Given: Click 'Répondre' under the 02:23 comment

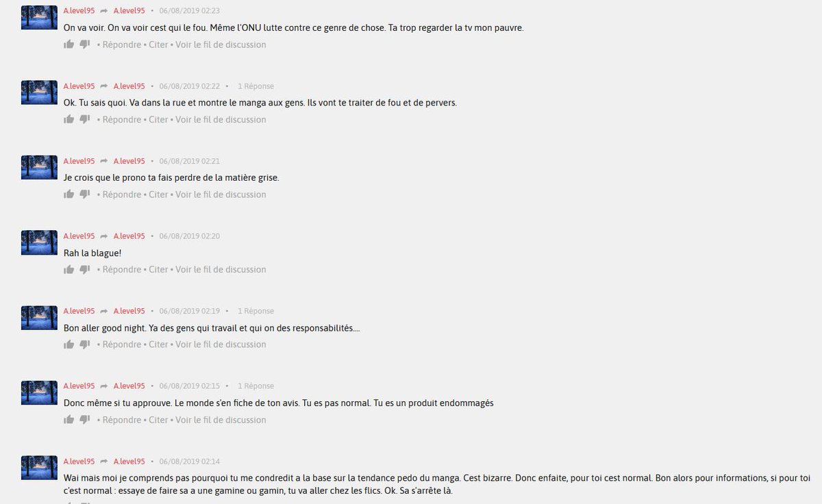Looking at the screenshot, I should click(x=121, y=45).
